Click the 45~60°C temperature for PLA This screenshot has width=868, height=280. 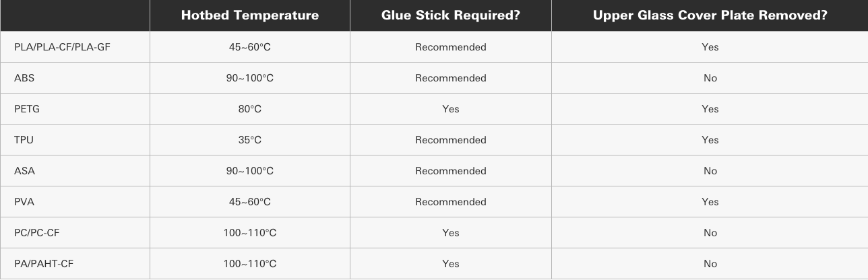pyautogui.click(x=249, y=47)
